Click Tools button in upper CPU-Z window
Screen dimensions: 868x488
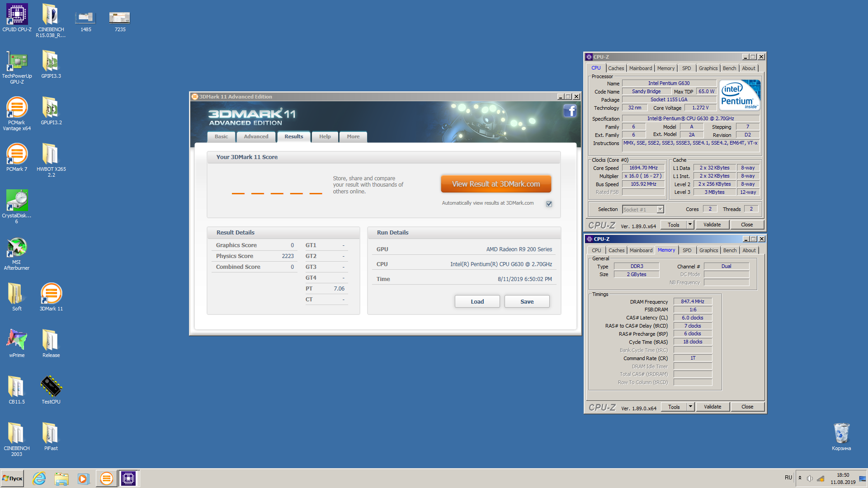coord(674,225)
